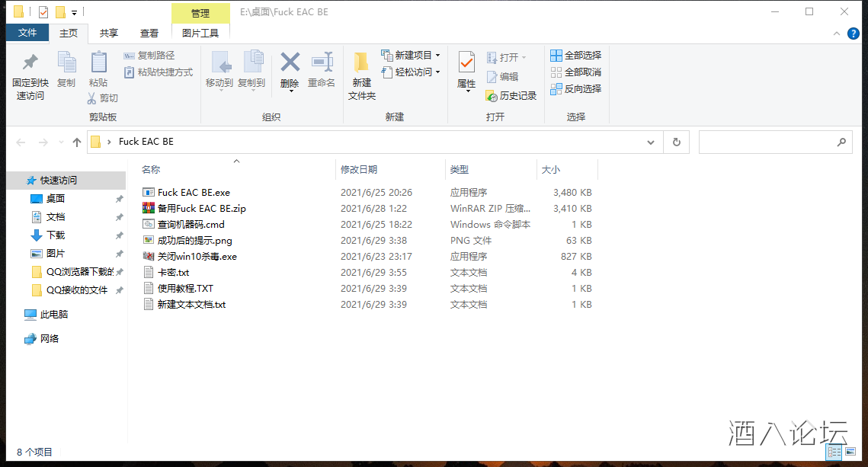The height and width of the screenshot is (467, 868).
Task: Open Help with the question mark icon
Action: 853,34
